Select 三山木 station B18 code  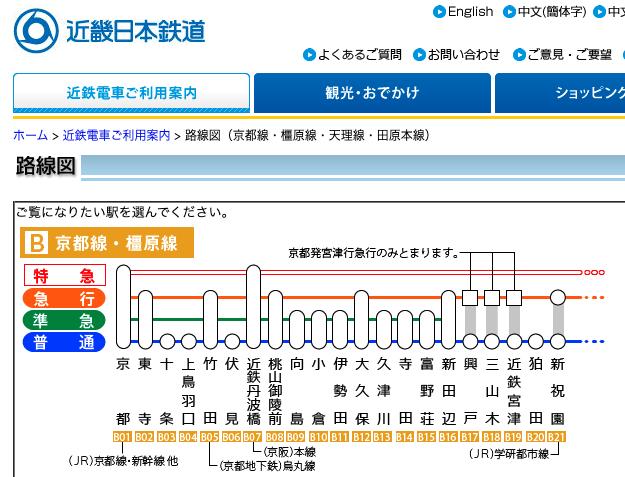pos(491,437)
